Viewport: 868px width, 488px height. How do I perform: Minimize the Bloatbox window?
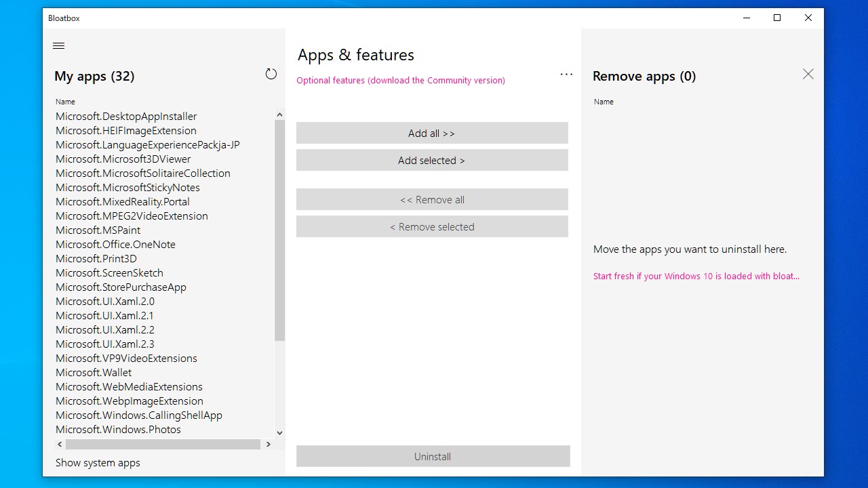tap(746, 18)
